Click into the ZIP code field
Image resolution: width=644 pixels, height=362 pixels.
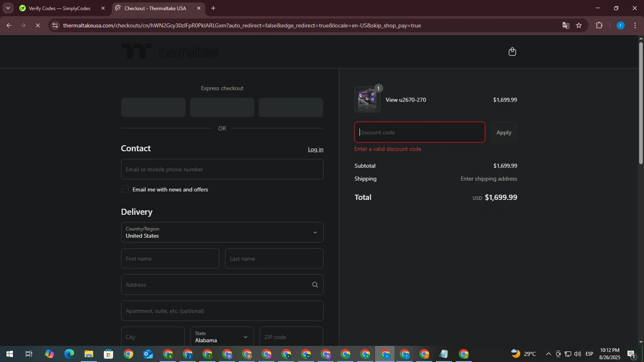pyautogui.click(x=291, y=337)
